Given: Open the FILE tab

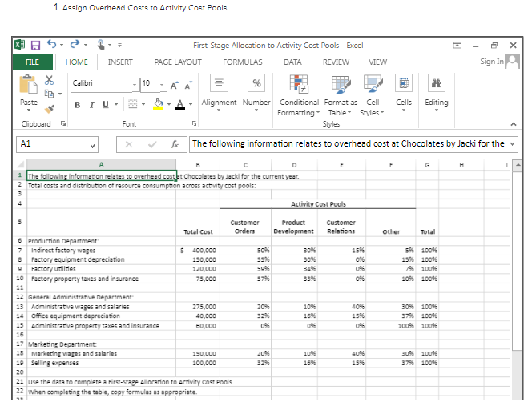Looking at the screenshot, I should tap(33, 62).
